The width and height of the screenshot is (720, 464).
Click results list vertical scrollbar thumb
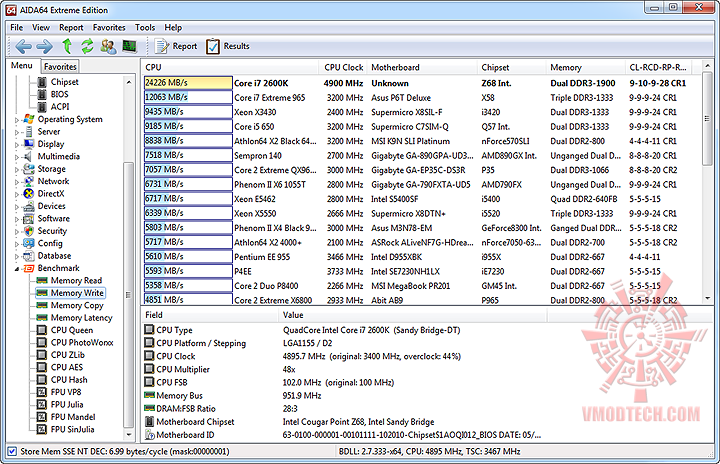pos(707,119)
